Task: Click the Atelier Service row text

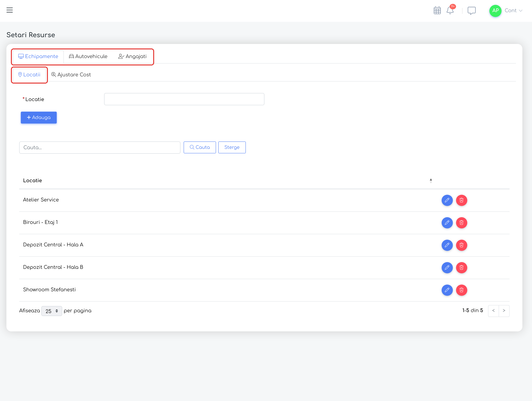Action: point(41,200)
